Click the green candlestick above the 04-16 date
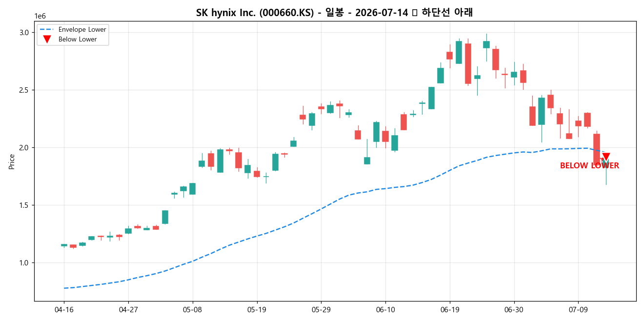The image size is (644, 322). (x=64, y=245)
